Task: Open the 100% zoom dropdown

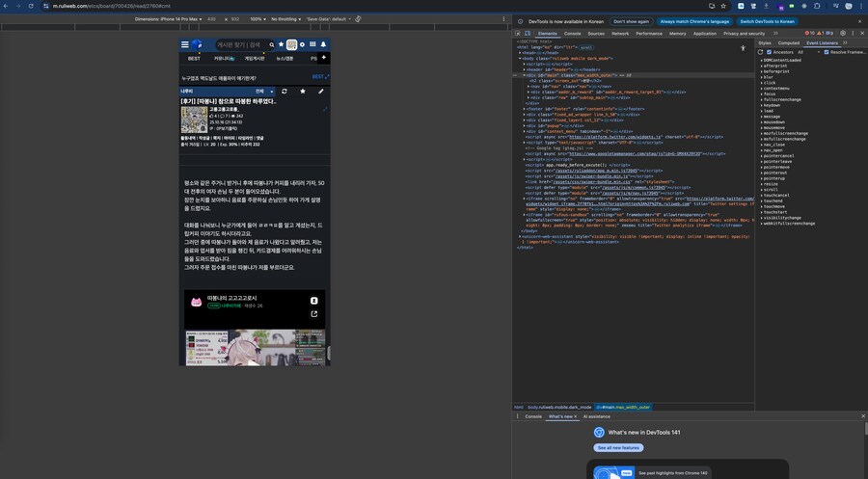Action: 258,18
